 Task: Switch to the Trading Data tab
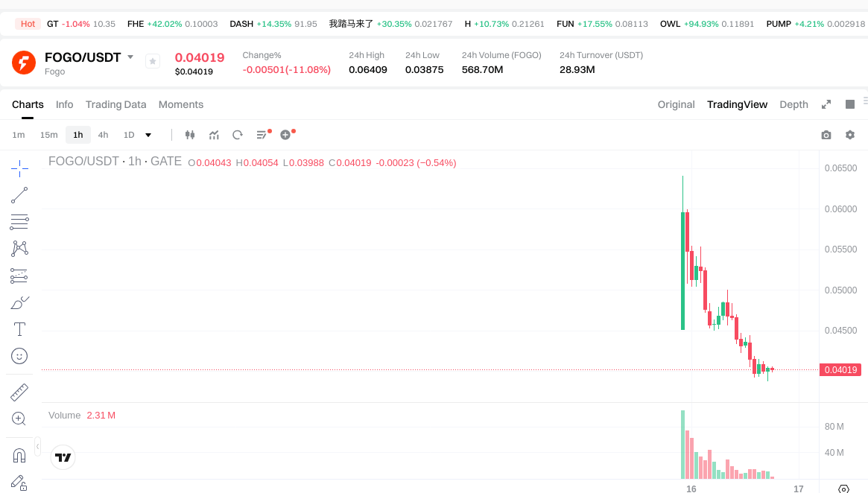click(115, 104)
